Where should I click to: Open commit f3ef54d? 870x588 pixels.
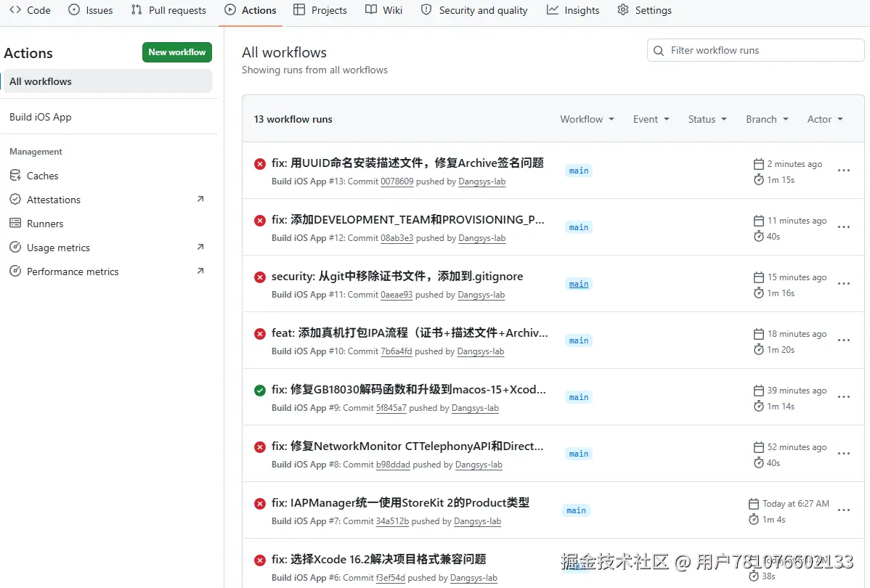click(x=391, y=577)
